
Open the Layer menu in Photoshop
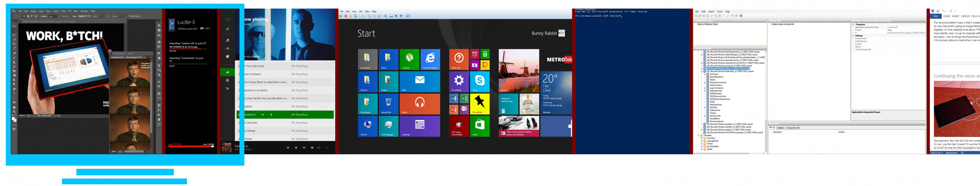42,11
